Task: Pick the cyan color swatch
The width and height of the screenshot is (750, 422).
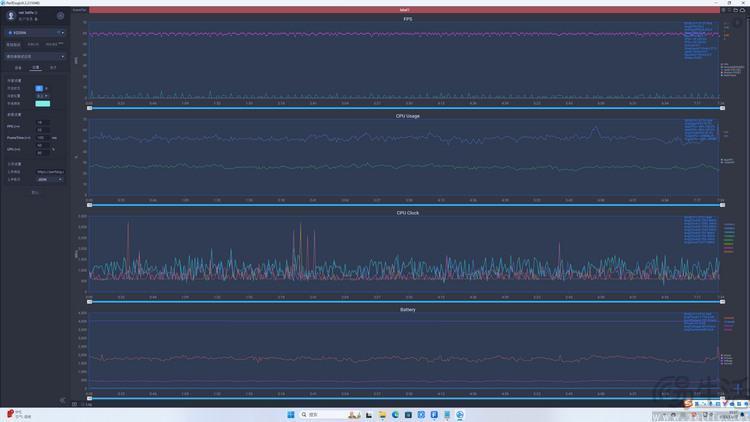Action: 43,104
